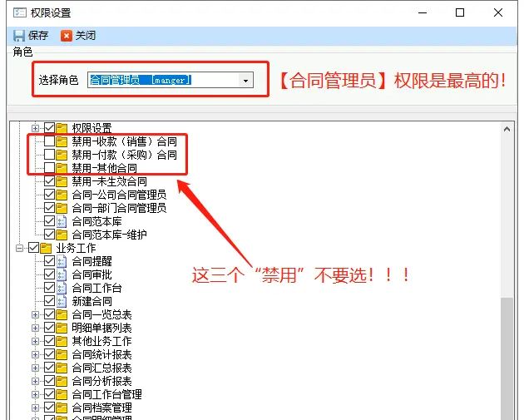Maximize the 权限设置 window

tap(460, 12)
